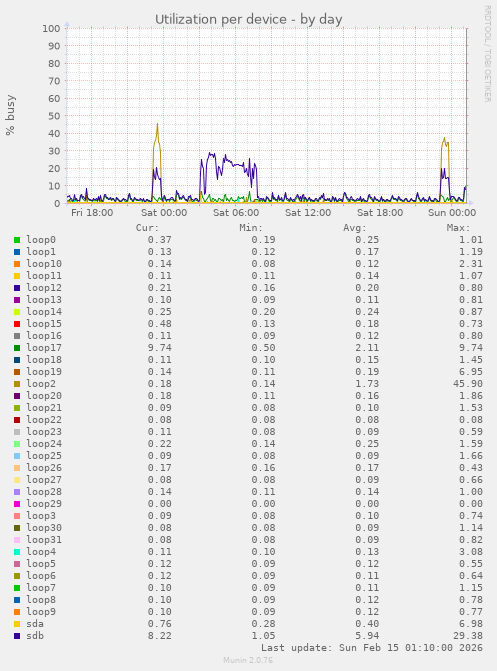Screen dimensions: 497x671
Task: Click the loop29 legend color swatch
Action: (x=17, y=504)
